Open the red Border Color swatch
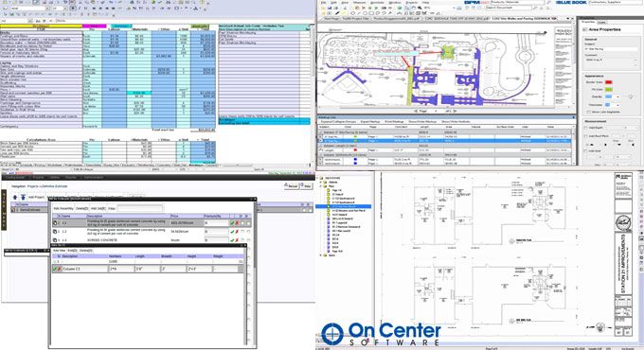 pyautogui.click(x=609, y=82)
